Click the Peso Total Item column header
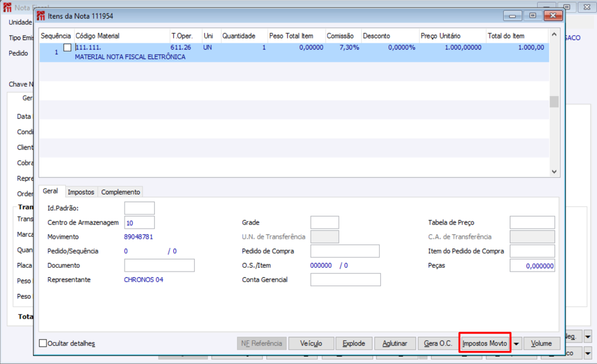The width and height of the screenshot is (597, 364). point(296,36)
